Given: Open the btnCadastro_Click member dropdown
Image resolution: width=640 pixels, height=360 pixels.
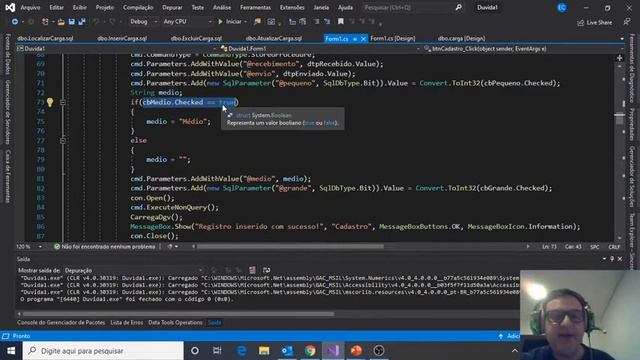Looking at the screenshot, I should (x=524, y=49).
